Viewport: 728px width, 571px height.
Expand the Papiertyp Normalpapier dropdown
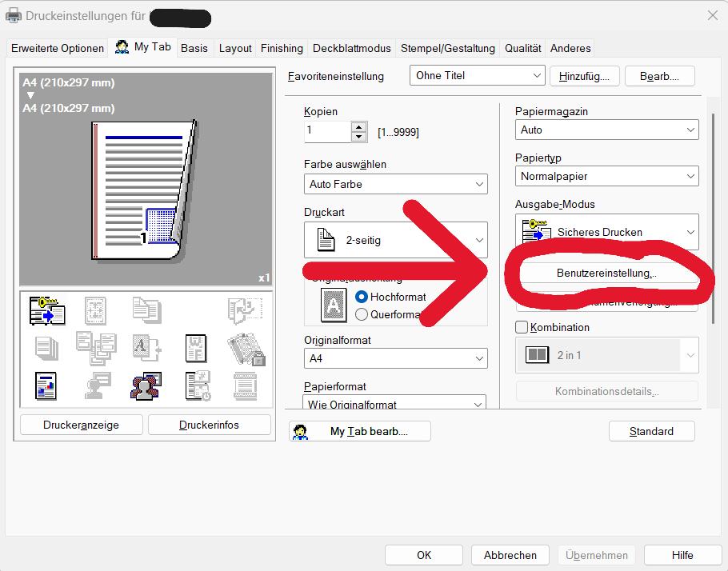tap(606, 176)
